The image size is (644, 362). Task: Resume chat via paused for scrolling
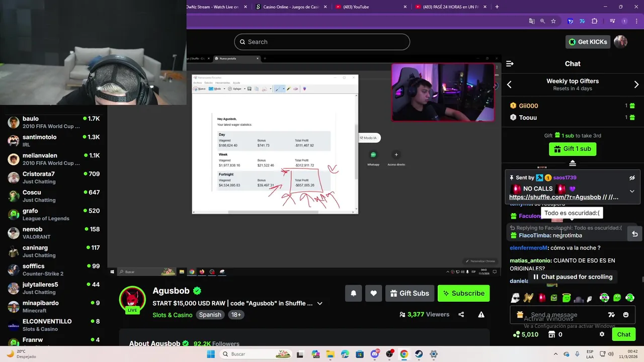coord(573,277)
